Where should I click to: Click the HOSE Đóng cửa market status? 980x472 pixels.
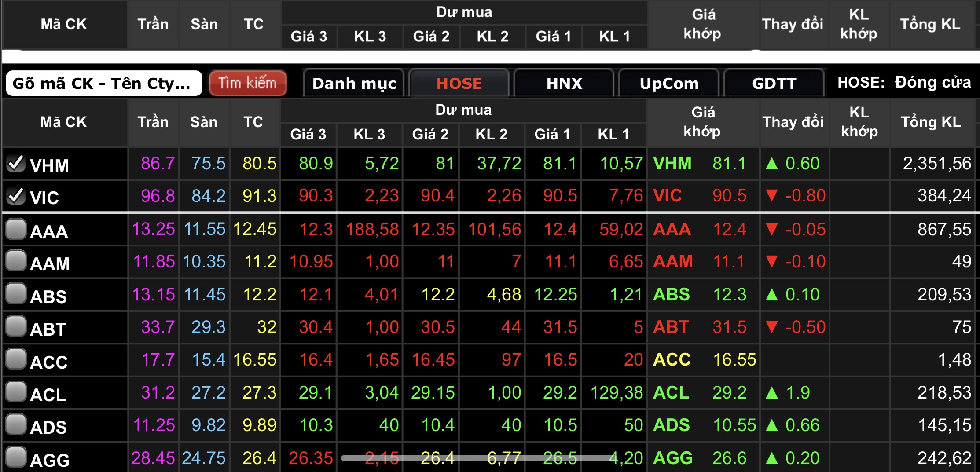coord(904,82)
